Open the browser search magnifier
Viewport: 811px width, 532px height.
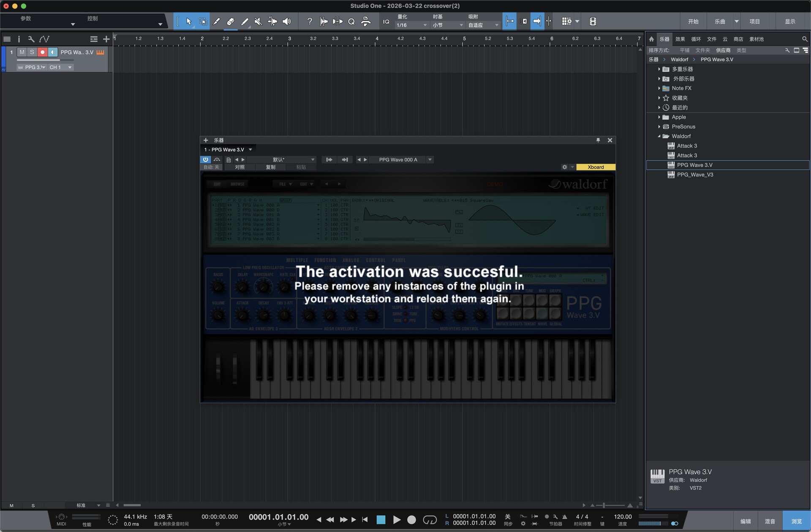805,39
